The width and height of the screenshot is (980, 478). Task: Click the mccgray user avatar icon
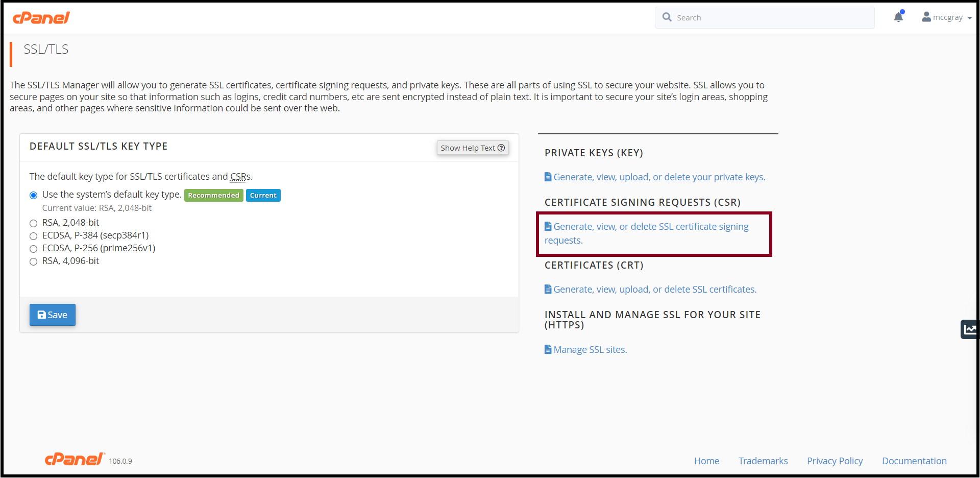click(926, 17)
